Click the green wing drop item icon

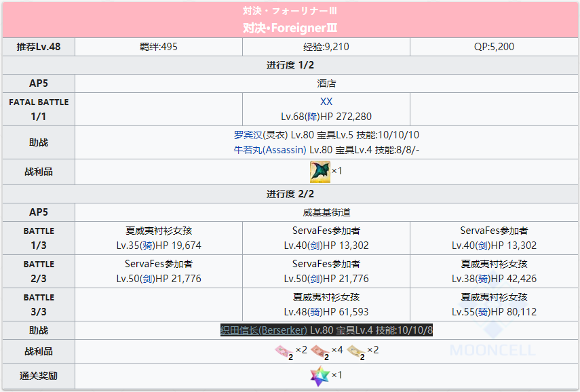[320, 172]
